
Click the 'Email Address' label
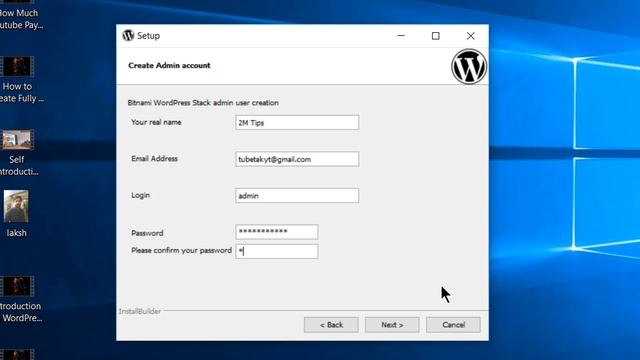point(154,159)
